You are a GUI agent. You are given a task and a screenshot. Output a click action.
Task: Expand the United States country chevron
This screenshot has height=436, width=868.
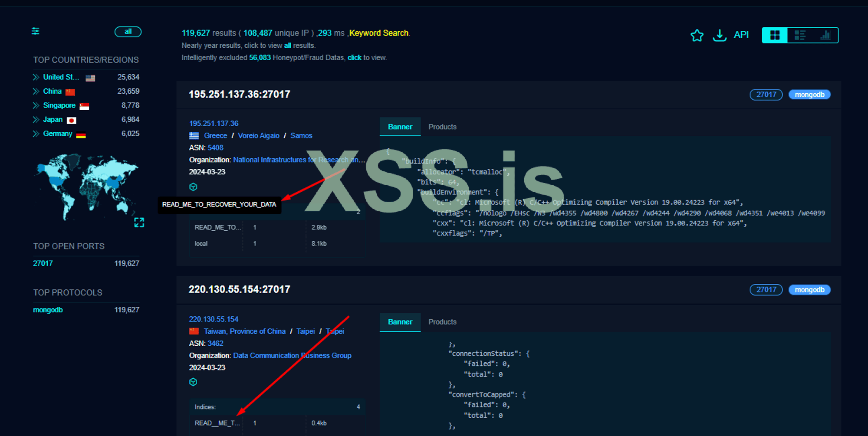click(36, 77)
